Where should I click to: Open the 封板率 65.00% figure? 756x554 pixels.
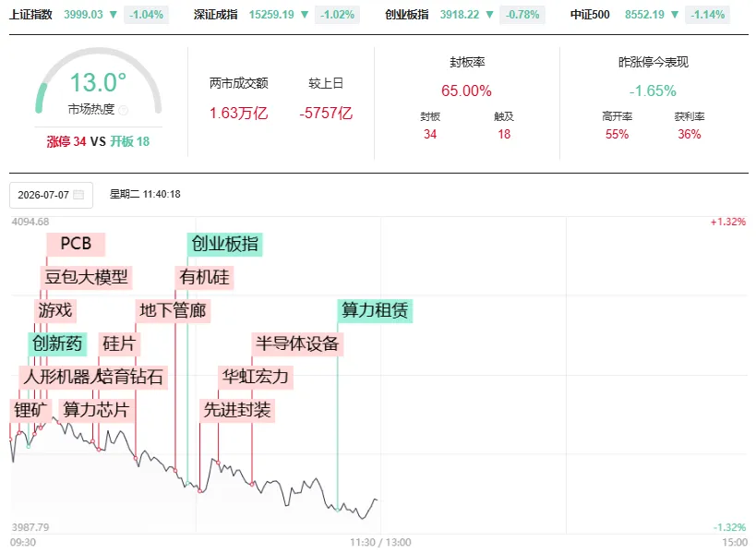466,90
